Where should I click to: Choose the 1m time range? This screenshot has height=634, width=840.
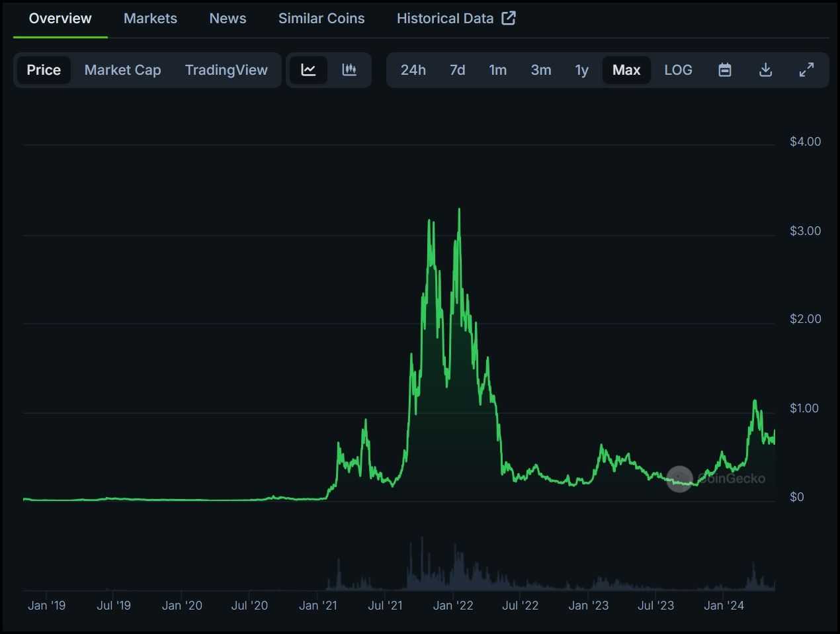click(497, 69)
